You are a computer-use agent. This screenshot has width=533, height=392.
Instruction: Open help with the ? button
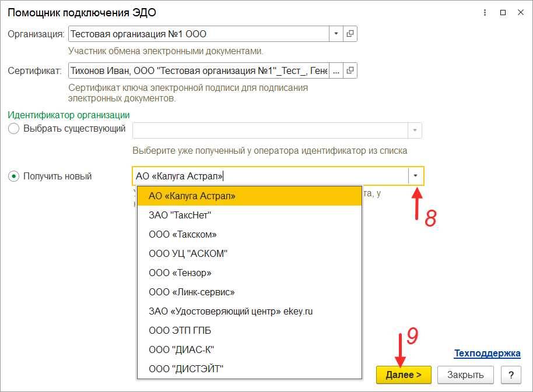511,375
